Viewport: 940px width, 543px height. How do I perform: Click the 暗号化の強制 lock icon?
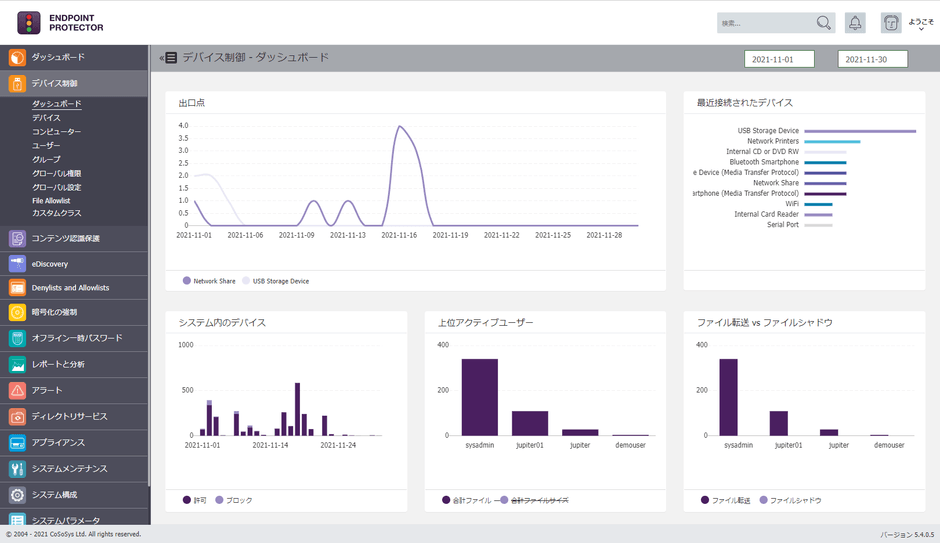[x=17, y=312]
